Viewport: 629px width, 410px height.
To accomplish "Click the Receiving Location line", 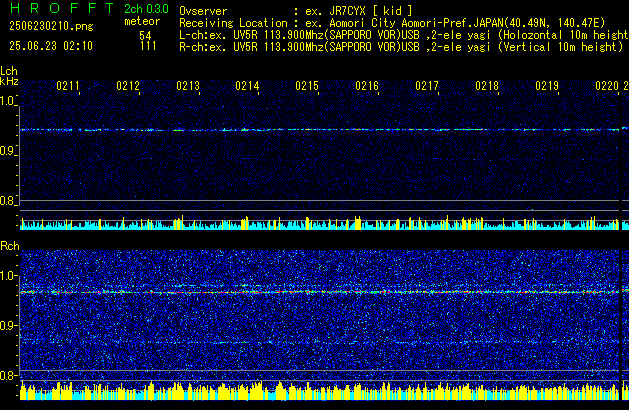I will pos(392,23).
